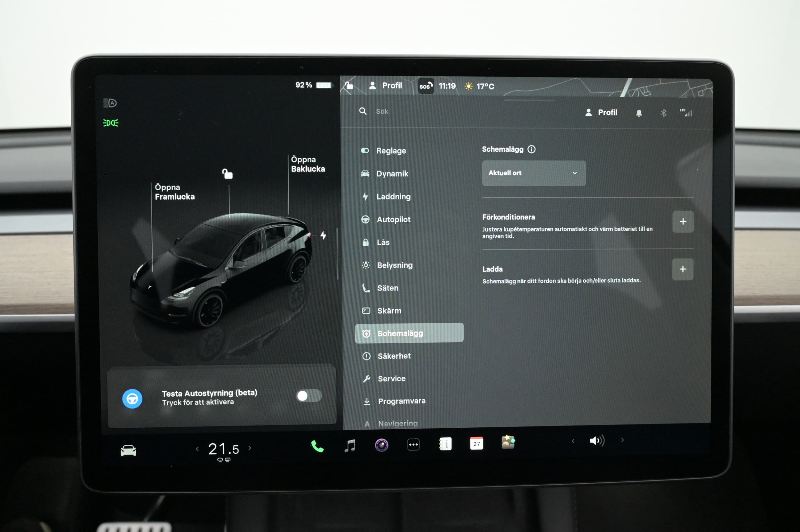The width and height of the screenshot is (800, 532).
Task: Add a Ladda schedule with plus
Action: (x=683, y=269)
